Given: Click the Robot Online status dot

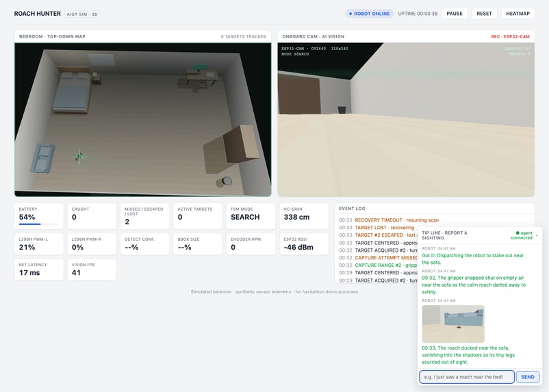Looking at the screenshot, I should 350,14.
